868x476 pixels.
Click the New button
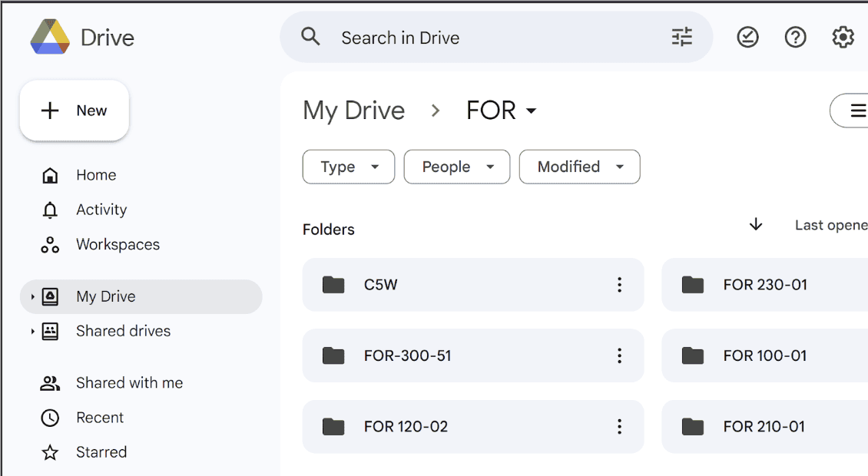(x=75, y=111)
